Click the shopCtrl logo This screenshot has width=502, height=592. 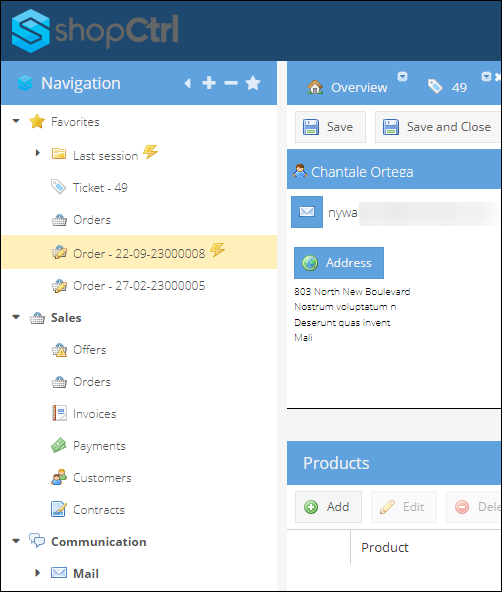(95, 31)
